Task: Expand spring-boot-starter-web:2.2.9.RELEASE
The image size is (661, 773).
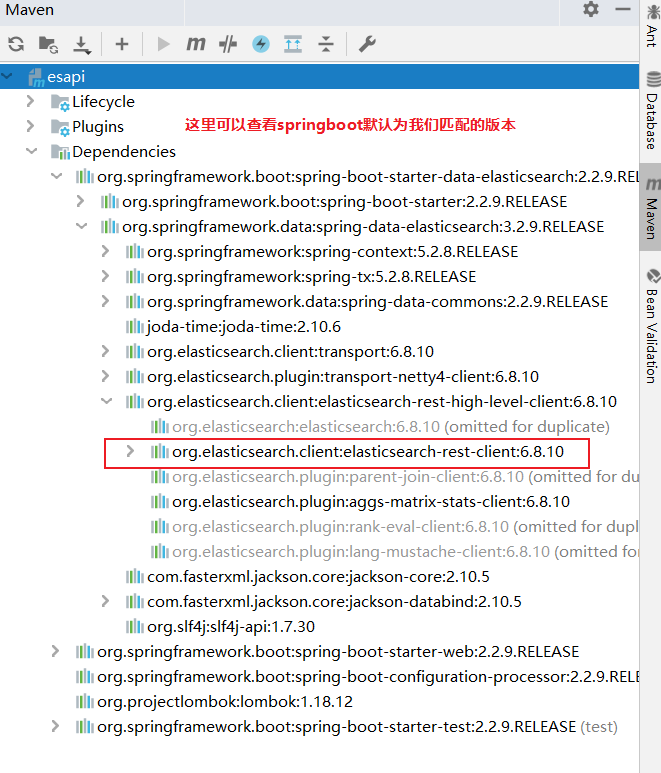Action: [x=55, y=651]
